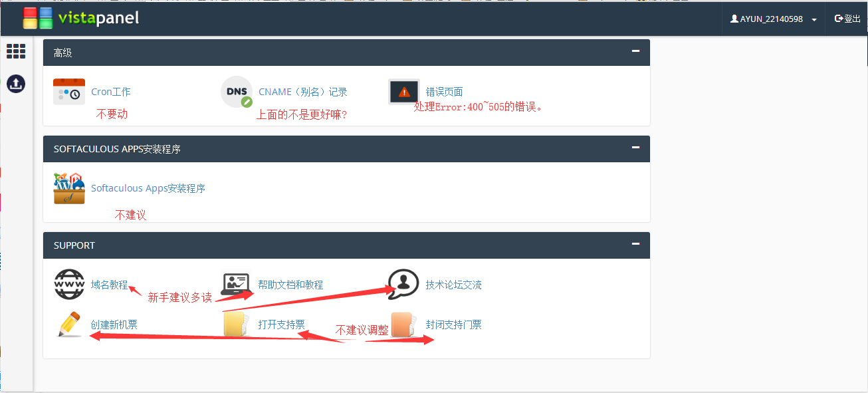Open the Cron工作 calendar-clock icon
The image size is (868, 393).
tap(69, 92)
